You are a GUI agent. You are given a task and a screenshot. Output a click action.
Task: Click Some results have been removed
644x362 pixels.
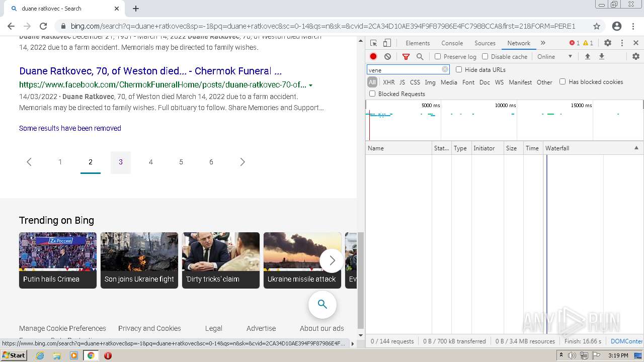click(70, 128)
